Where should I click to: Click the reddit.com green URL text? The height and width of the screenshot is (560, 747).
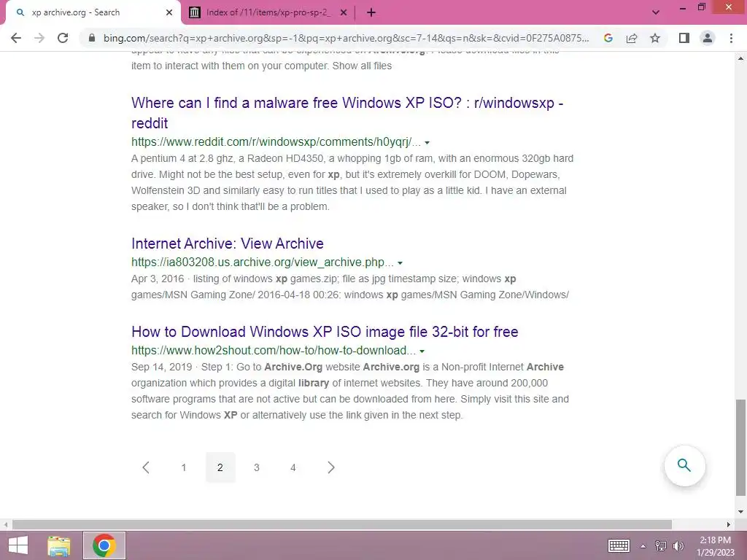(x=276, y=142)
